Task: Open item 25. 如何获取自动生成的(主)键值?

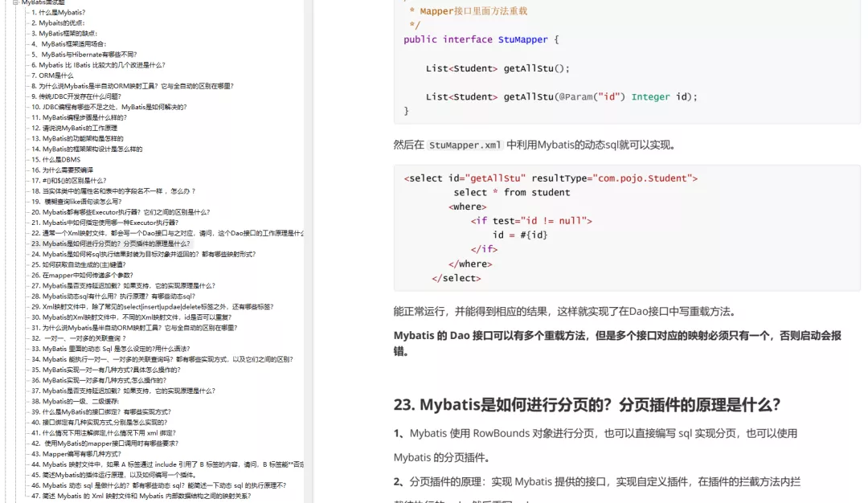Action: click(79, 264)
